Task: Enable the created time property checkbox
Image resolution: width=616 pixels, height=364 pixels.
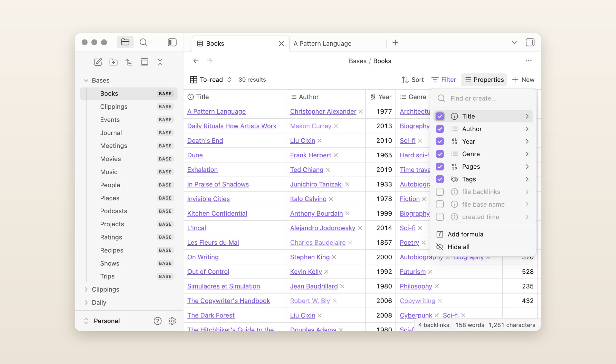Action: pyautogui.click(x=440, y=217)
